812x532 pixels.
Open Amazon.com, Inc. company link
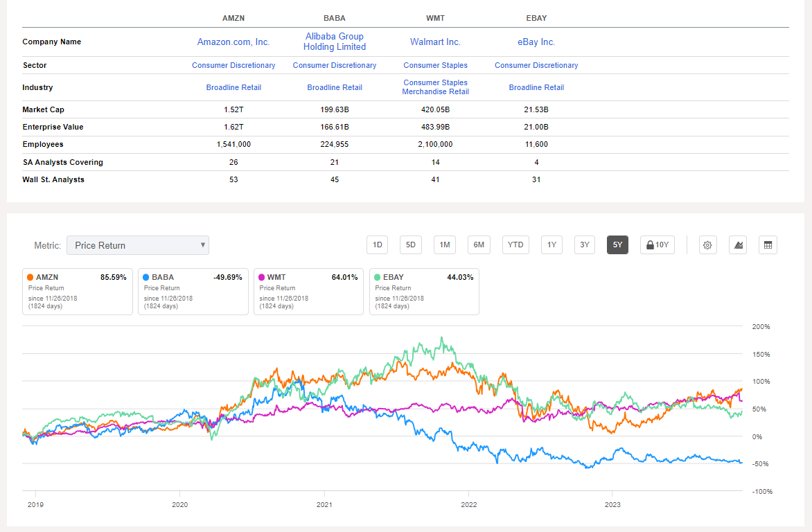coord(233,42)
